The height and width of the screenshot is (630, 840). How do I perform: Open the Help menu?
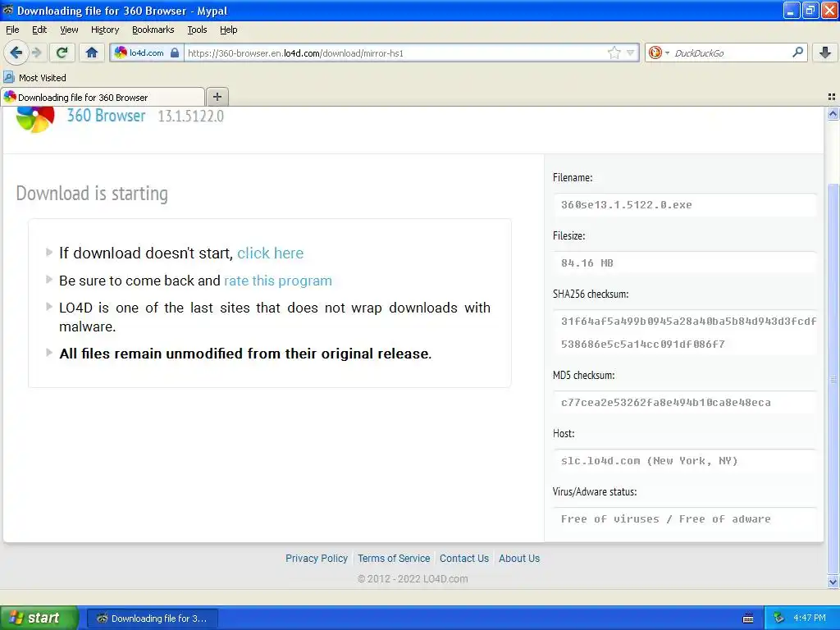coord(228,30)
